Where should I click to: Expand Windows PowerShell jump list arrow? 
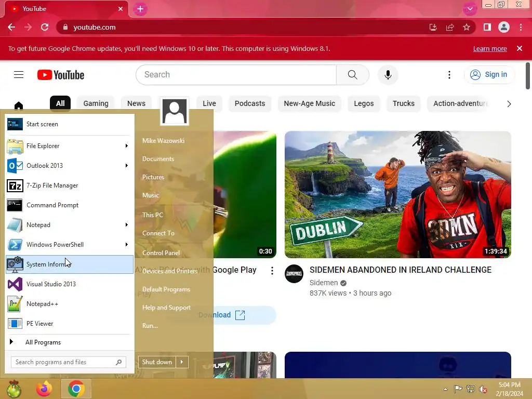127,245
